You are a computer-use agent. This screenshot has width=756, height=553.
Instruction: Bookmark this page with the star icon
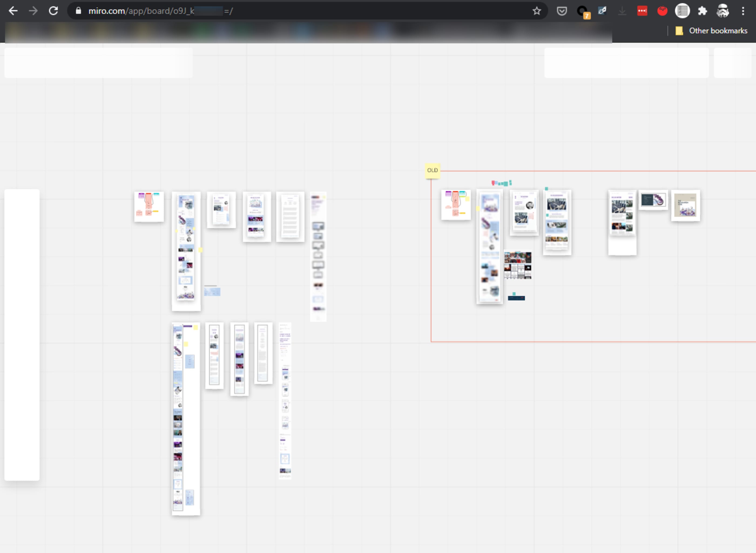[536, 11]
